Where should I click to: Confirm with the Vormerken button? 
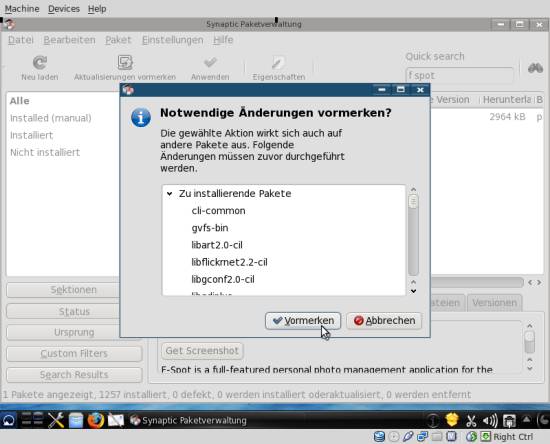click(303, 321)
